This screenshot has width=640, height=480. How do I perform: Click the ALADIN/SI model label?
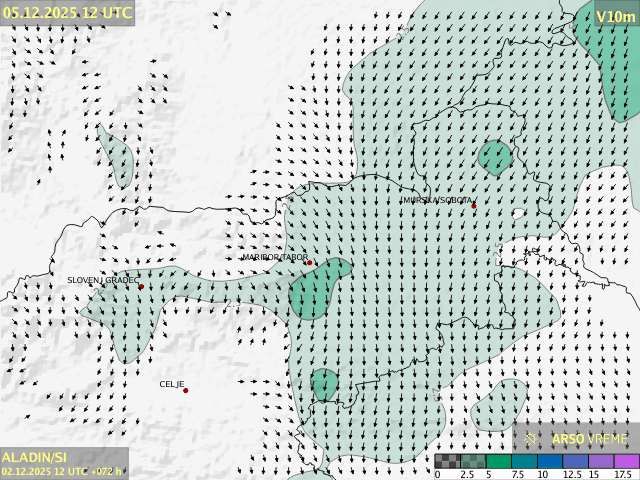click(x=34, y=457)
